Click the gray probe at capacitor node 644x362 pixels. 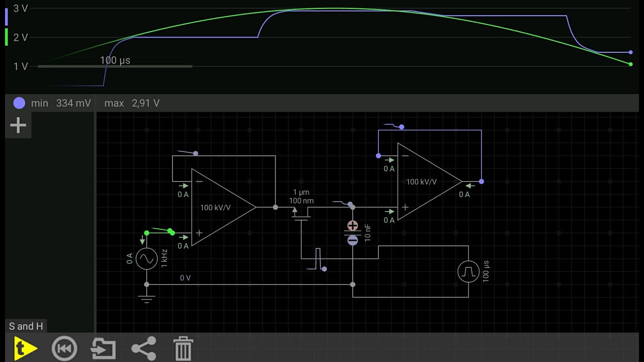click(x=350, y=204)
